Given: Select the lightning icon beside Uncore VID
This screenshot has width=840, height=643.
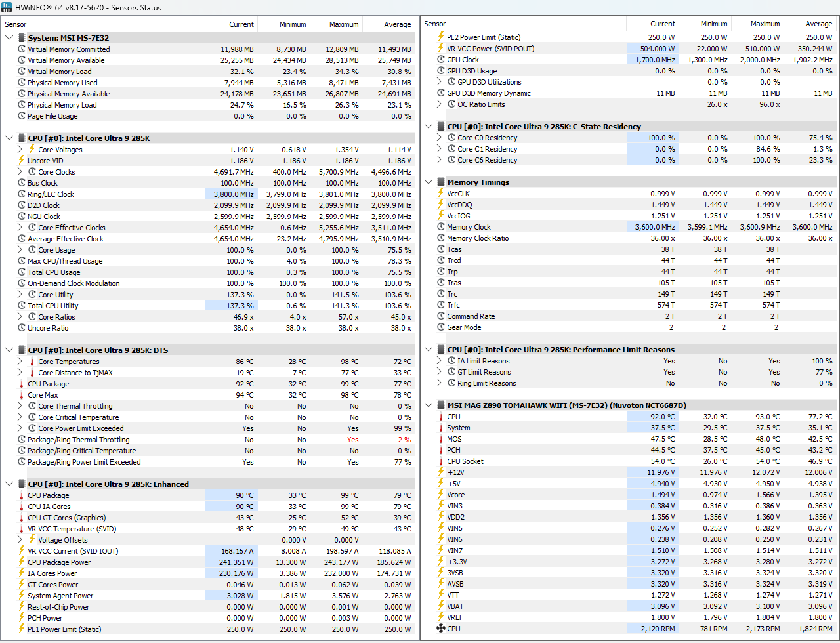Looking at the screenshot, I should (22, 161).
